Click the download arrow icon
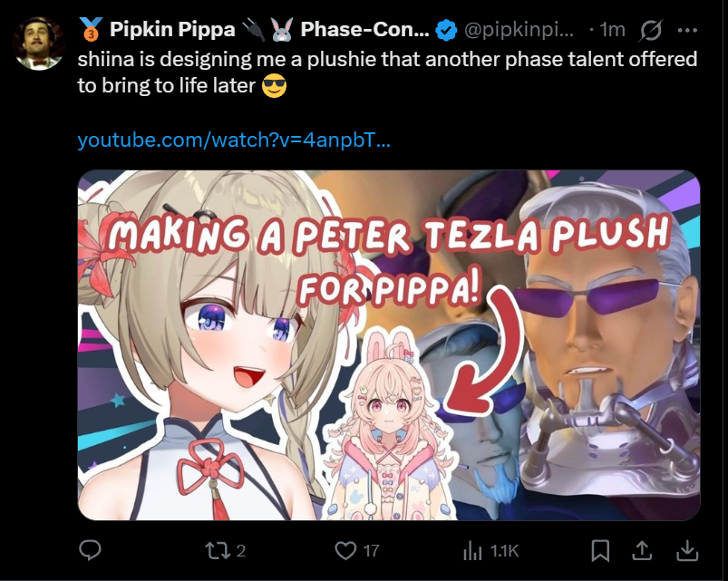Image resolution: width=728 pixels, height=581 pixels. (687, 551)
